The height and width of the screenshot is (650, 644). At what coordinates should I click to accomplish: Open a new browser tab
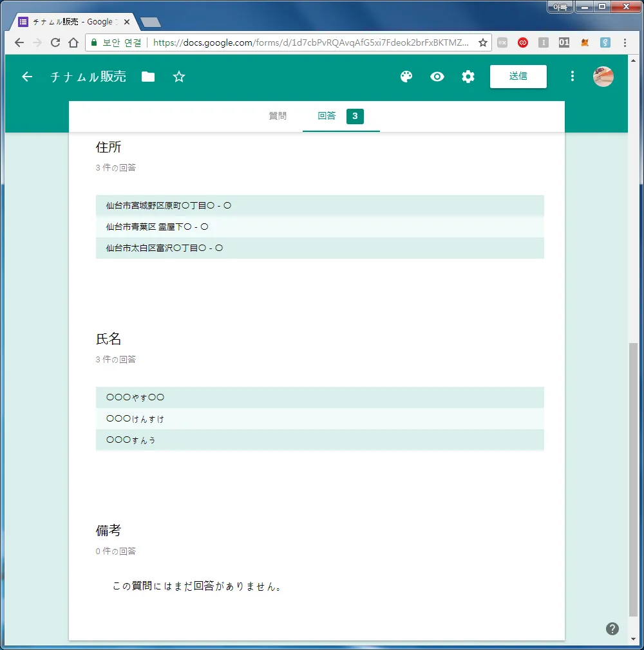pyautogui.click(x=150, y=23)
